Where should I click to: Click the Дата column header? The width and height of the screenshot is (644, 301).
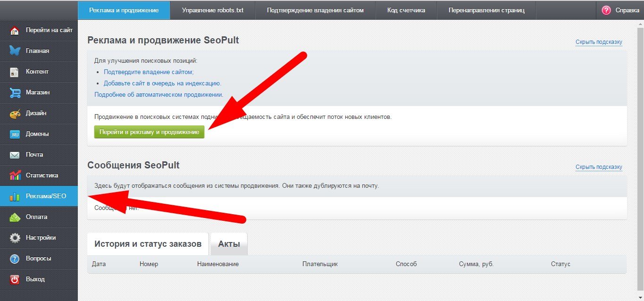coord(99,264)
